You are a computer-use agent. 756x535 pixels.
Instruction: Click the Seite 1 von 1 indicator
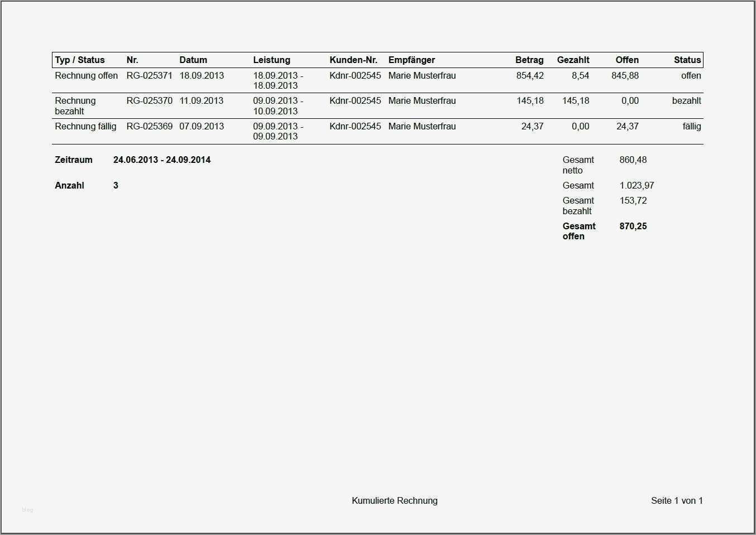tap(677, 501)
